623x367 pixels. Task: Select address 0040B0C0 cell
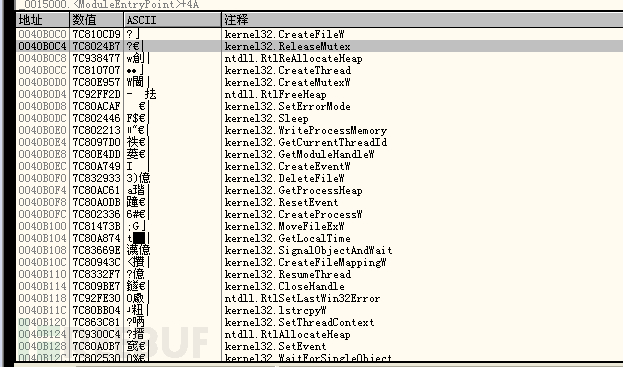click(43, 35)
